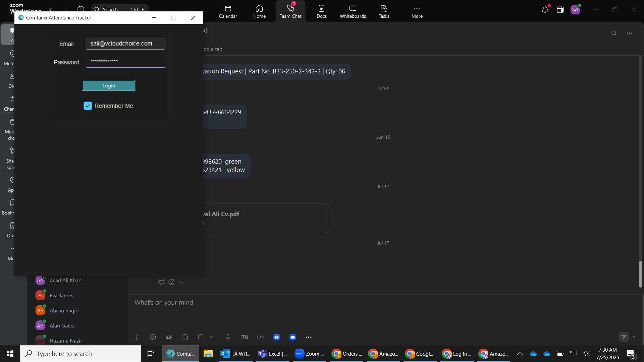
Task: Expand the More menu in top navigation
Action: pyautogui.click(x=417, y=11)
